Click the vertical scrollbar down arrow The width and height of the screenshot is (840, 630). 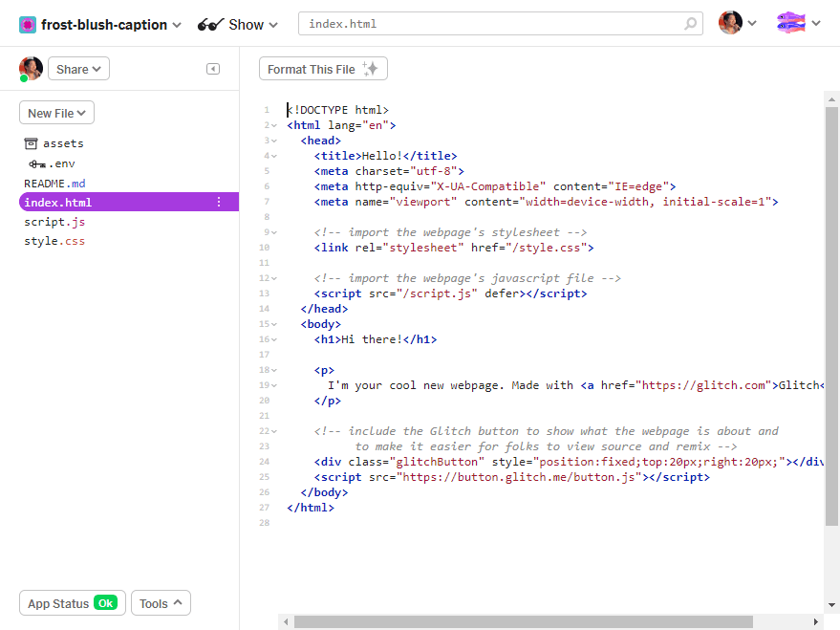click(x=831, y=605)
